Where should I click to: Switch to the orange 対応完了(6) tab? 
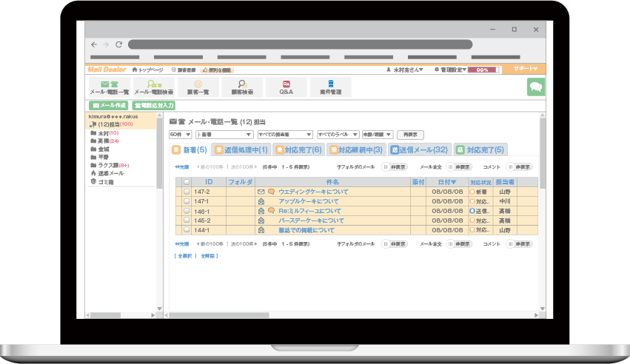pyautogui.click(x=299, y=150)
